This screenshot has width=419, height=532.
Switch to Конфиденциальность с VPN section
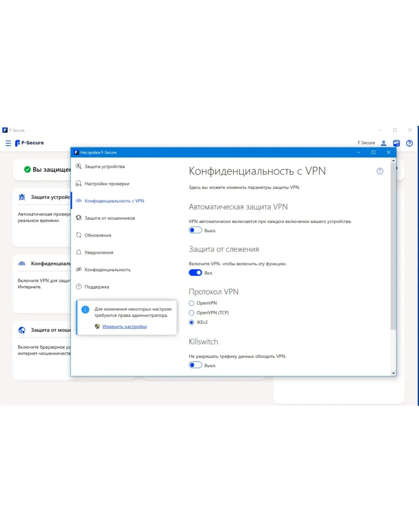pos(114,201)
